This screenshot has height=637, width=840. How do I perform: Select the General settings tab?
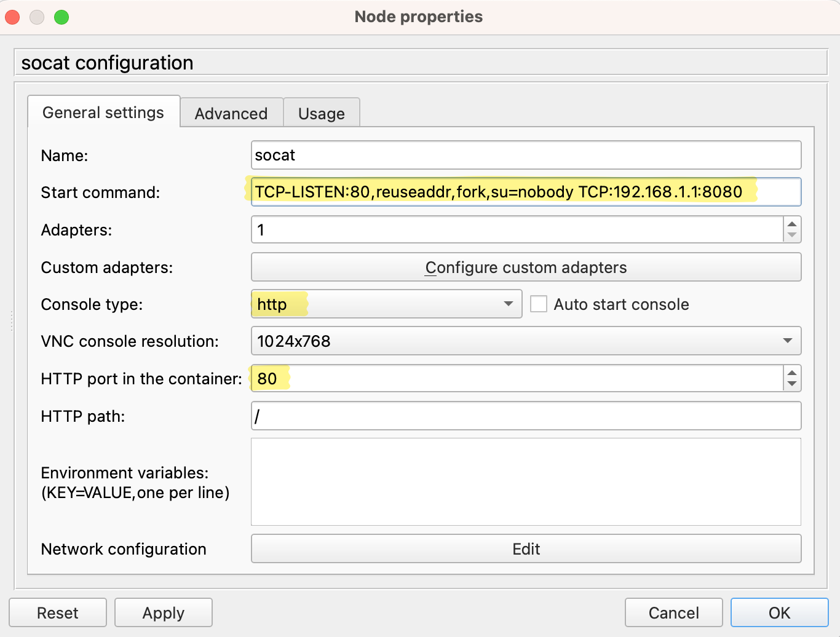(102, 112)
